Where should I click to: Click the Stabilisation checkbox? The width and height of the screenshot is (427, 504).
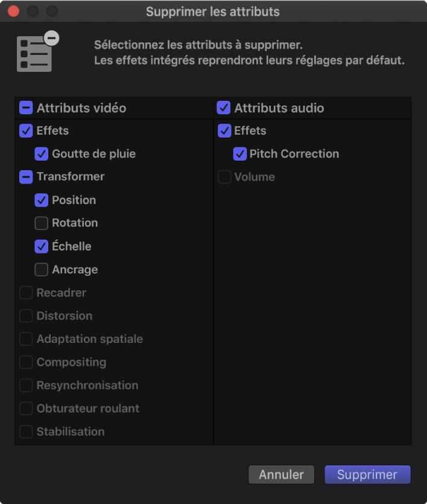26,432
